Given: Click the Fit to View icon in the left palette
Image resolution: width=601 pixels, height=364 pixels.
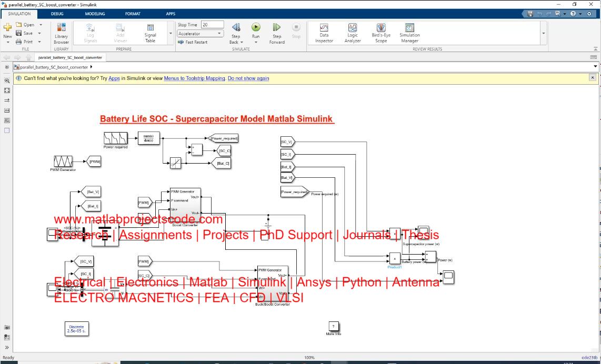Looking at the screenshot, I should 7,90.
